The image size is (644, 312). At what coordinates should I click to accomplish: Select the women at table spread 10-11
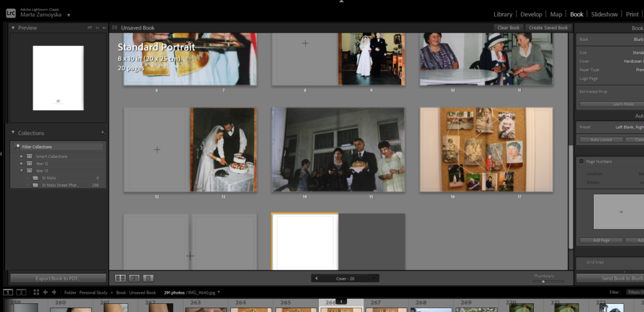pyautogui.click(x=486, y=59)
